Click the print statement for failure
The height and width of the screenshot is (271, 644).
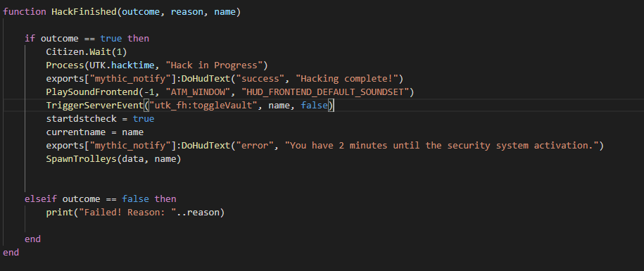click(x=136, y=213)
